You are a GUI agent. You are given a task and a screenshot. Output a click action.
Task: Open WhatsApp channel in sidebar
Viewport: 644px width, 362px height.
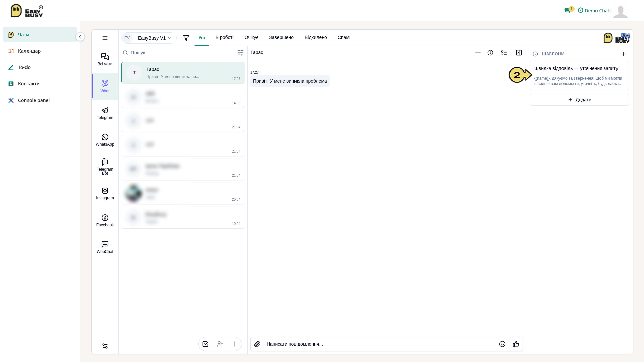105,140
